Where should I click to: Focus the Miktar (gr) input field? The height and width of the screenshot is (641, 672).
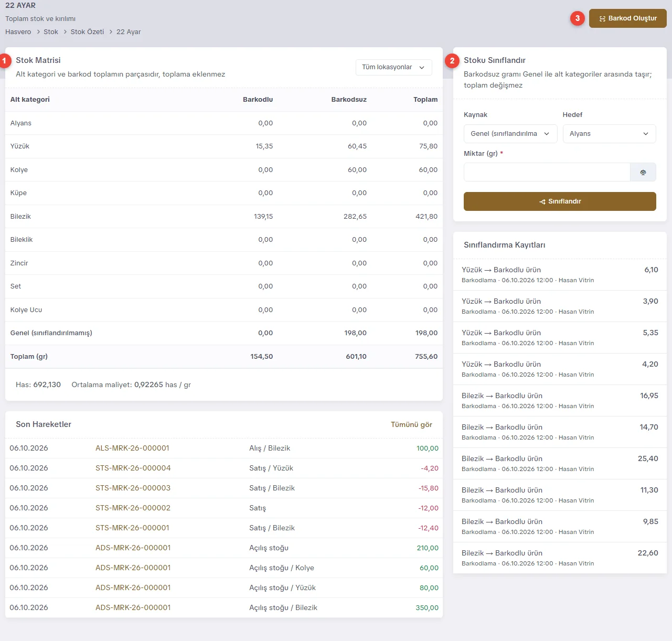pyautogui.click(x=547, y=172)
